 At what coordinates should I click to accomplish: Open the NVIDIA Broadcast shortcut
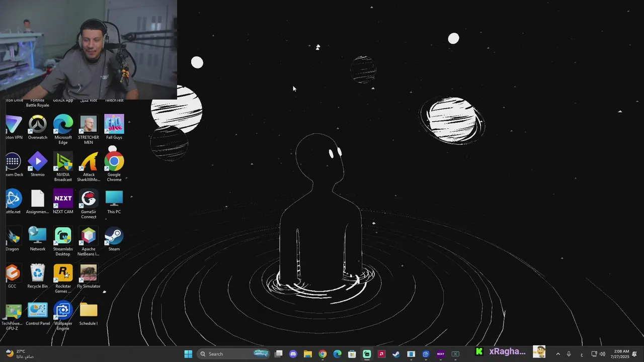(63, 167)
